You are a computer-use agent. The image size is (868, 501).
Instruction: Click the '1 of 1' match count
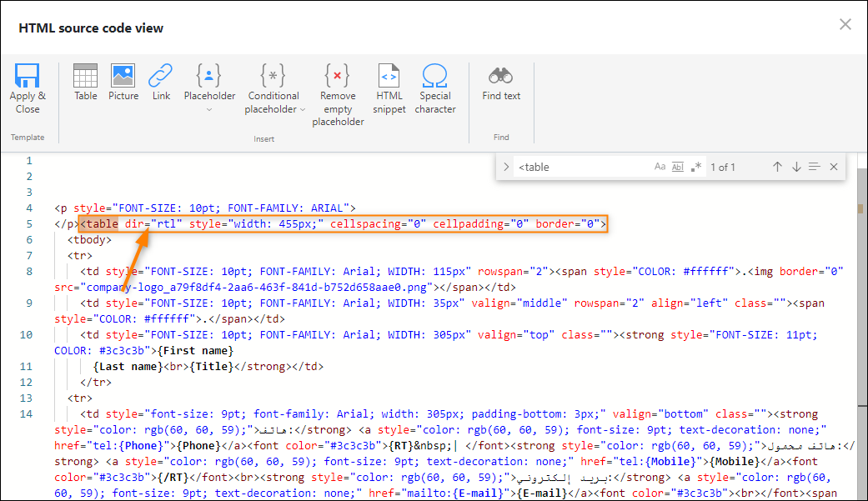coord(723,167)
